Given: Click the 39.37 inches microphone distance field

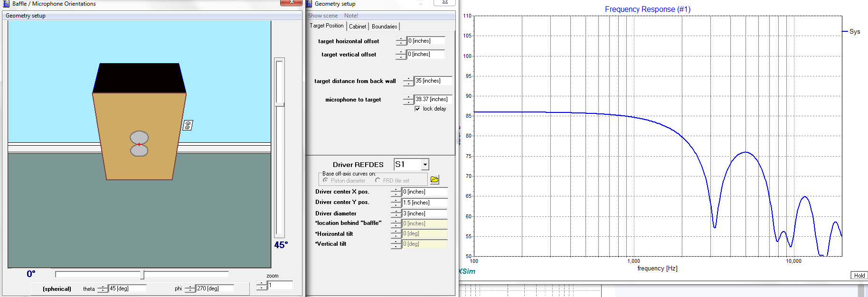Looking at the screenshot, I should pos(433,99).
